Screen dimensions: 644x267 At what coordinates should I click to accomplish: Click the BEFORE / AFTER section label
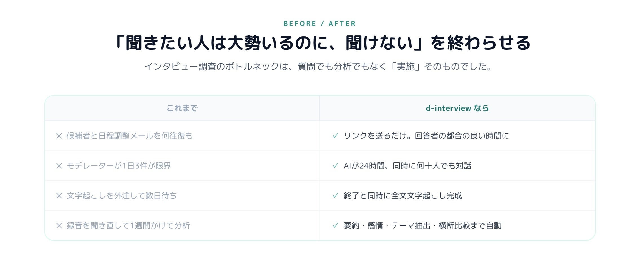[x=320, y=24]
